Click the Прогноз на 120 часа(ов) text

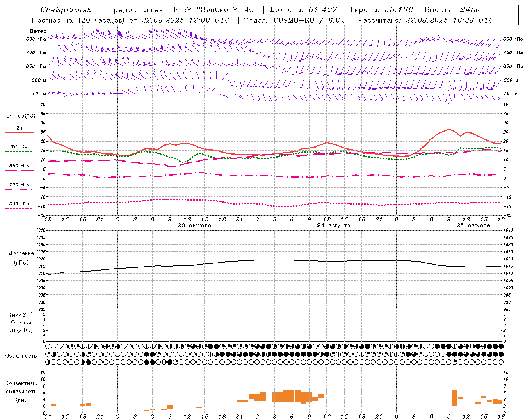(x=79, y=20)
